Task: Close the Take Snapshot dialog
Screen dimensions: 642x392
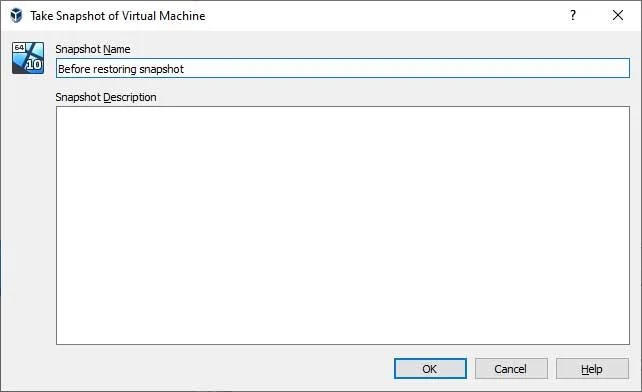Action: click(618, 16)
